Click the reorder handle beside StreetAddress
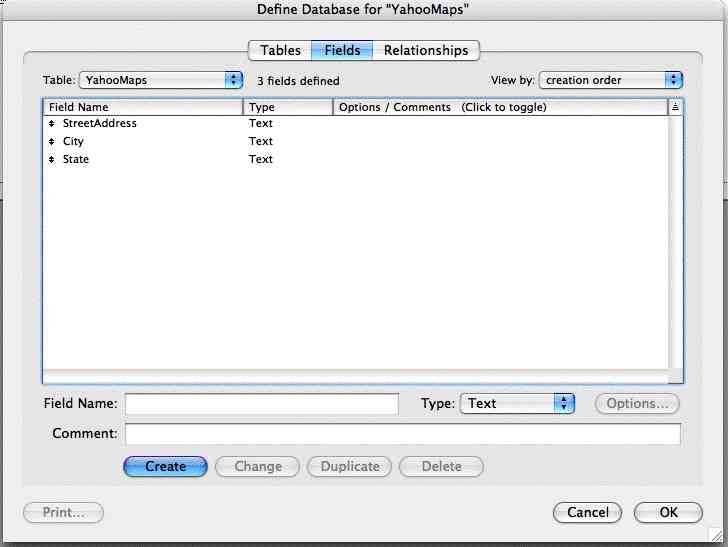The image size is (728, 547). pos(52,124)
